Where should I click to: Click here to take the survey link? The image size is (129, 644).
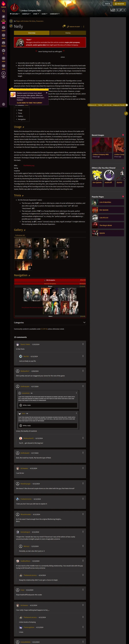[x=29, y=103]
